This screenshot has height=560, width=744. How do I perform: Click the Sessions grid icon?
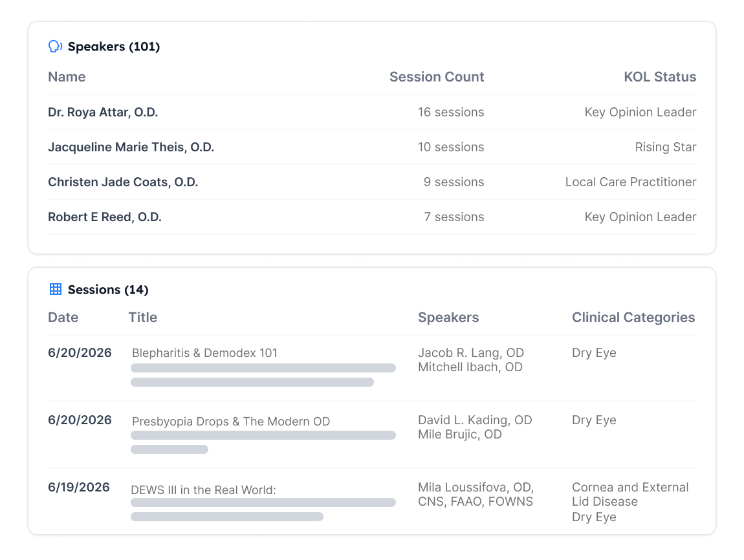tap(56, 289)
